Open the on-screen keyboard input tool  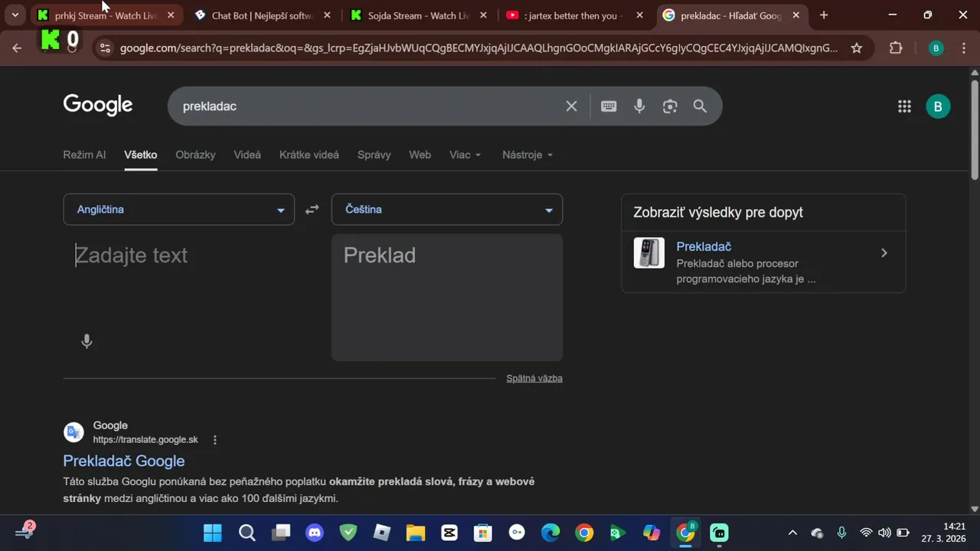click(609, 106)
